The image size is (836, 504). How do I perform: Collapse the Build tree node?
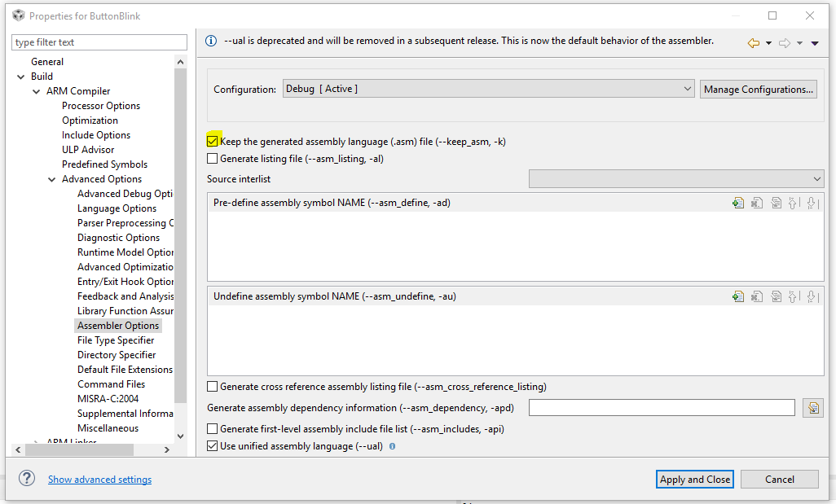click(x=21, y=77)
